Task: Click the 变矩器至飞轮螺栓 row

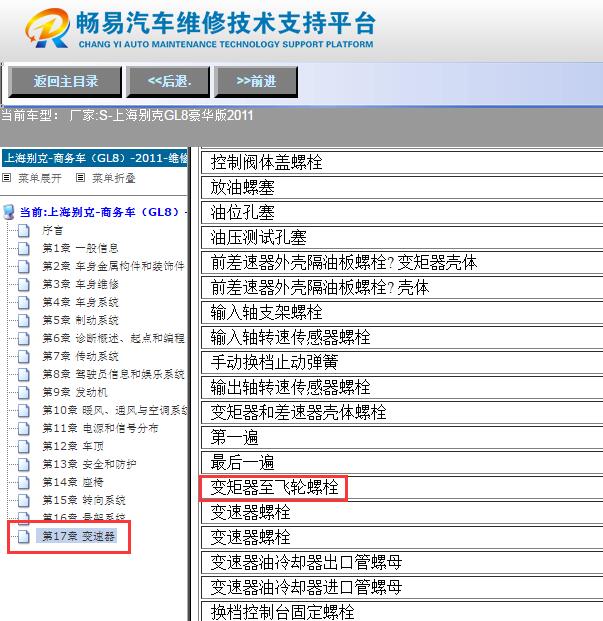Action: [402, 488]
